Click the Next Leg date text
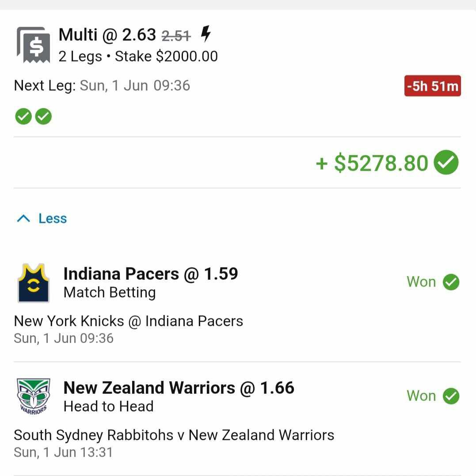The height and width of the screenshot is (476, 476). click(134, 85)
